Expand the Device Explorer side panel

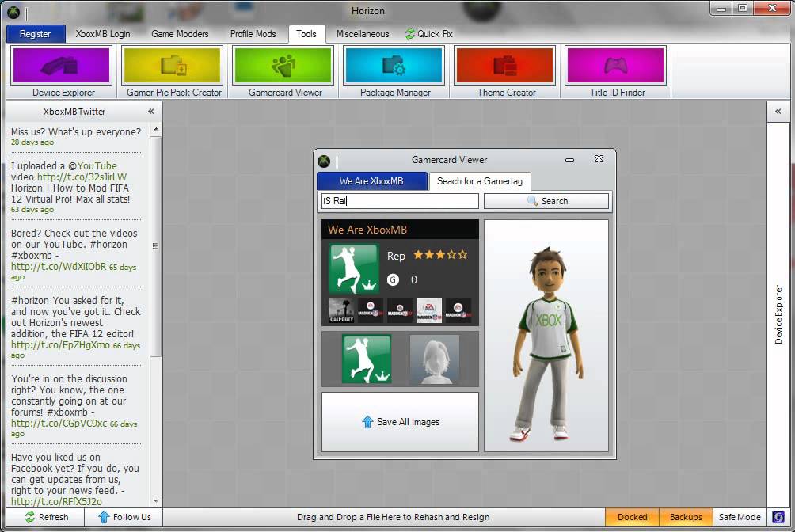778,111
